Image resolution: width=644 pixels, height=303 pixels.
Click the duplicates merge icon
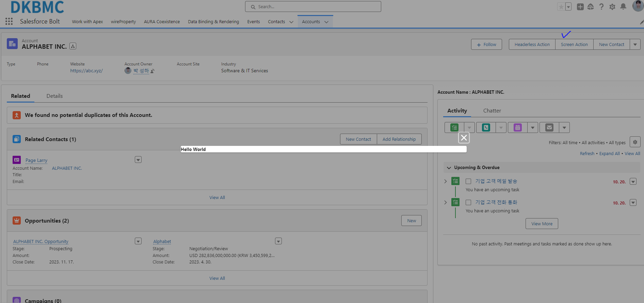(x=17, y=115)
